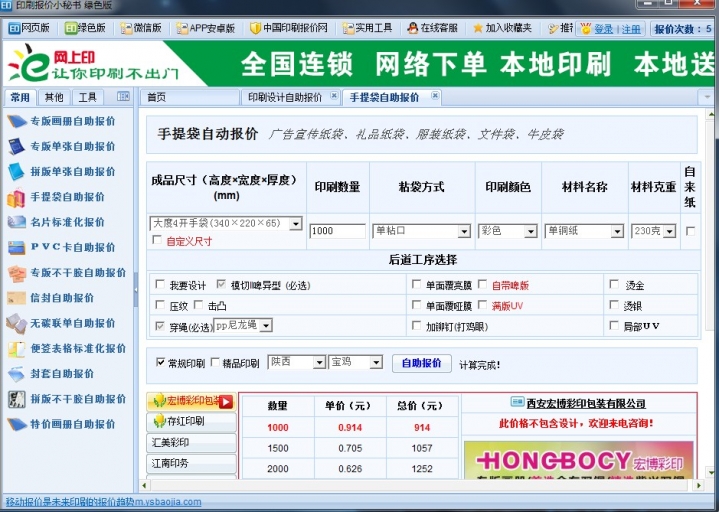This screenshot has width=719, height=512.
Task: Click the 手提袋自助报价 bag icon
Action: 17,198
